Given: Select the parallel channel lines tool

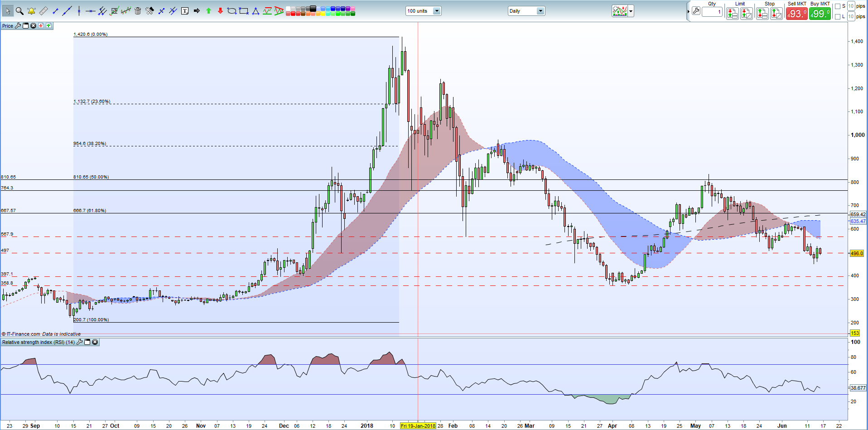Looking at the screenshot, I should pos(102,11).
